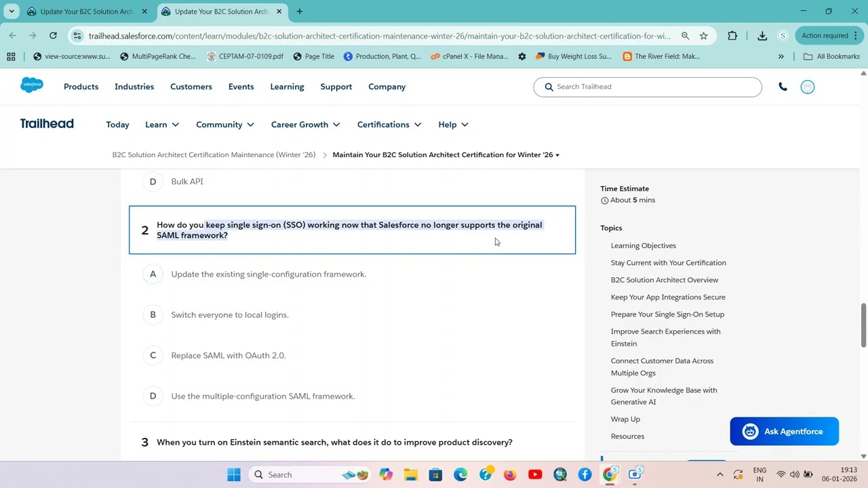Viewport: 868px width, 488px height.
Task: View site information icon in address bar
Action: (x=77, y=36)
